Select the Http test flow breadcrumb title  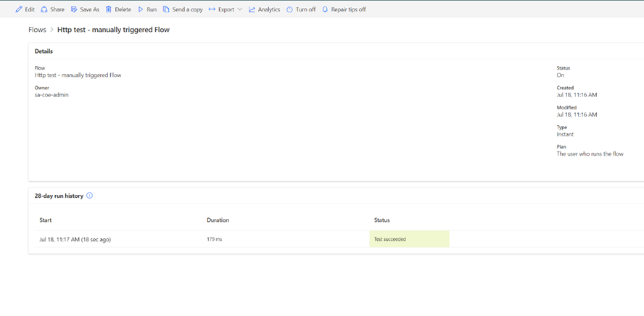[x=113, y=30]
